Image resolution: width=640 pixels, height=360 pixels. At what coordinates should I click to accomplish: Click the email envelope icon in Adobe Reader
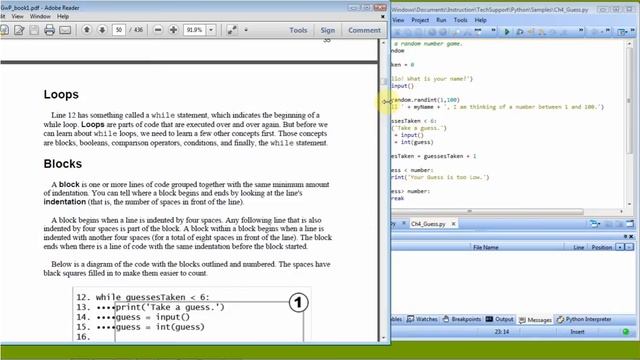tap(65, 30)
